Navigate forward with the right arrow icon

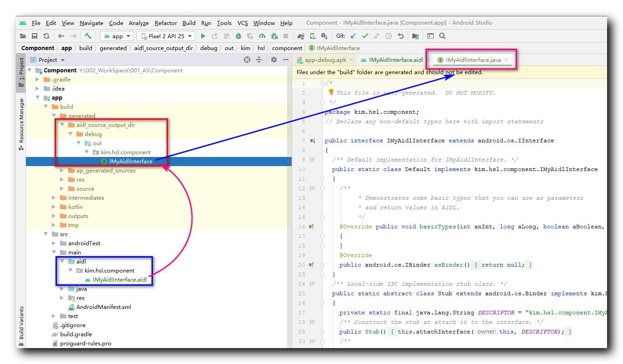coord(73,36)
